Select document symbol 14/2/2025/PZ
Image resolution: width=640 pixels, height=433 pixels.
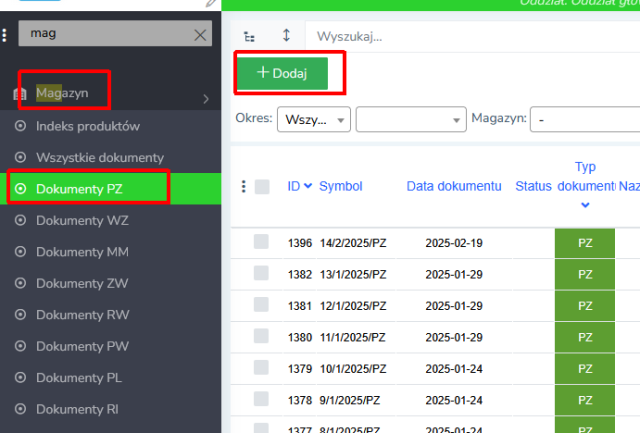[x=353, y=243]
